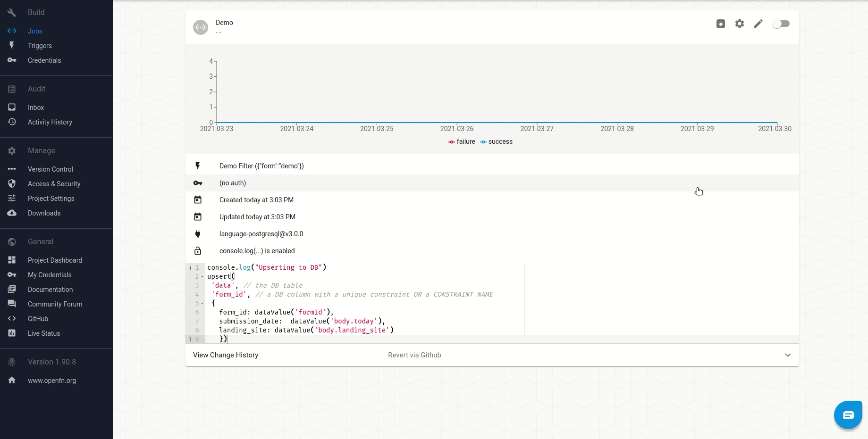Click the Demo job avatar icon

(201, 27)
